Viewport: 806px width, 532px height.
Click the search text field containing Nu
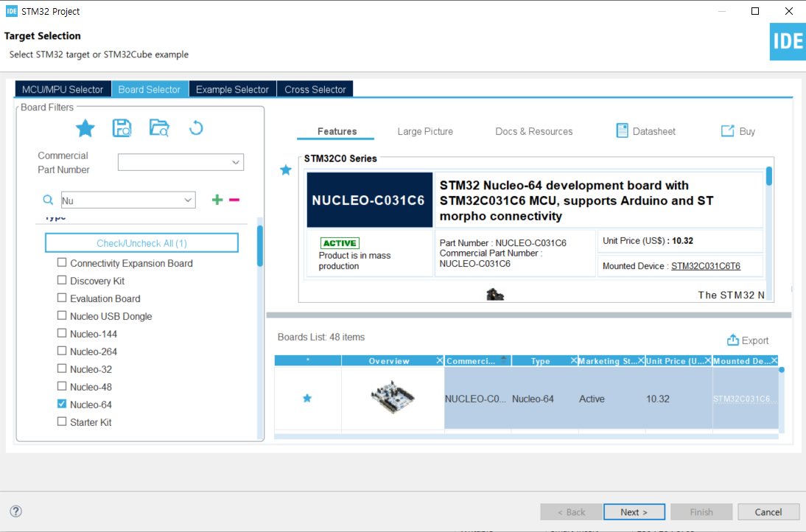click(x=122, y=200)
